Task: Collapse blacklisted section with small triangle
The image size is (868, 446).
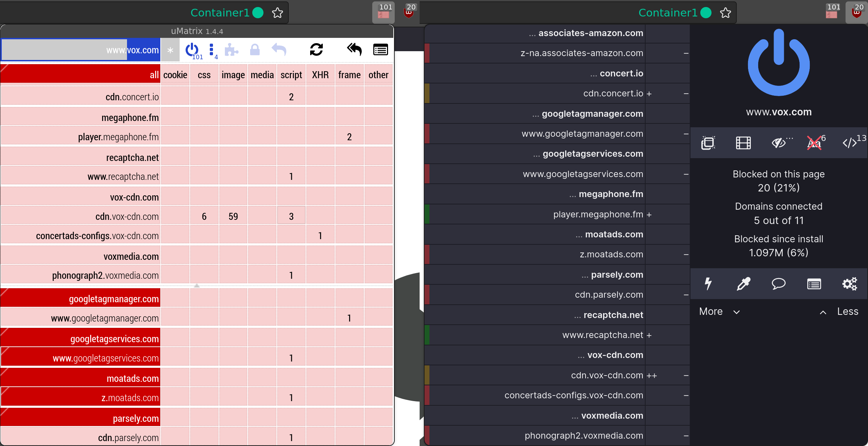Action: tap(197, 285)
